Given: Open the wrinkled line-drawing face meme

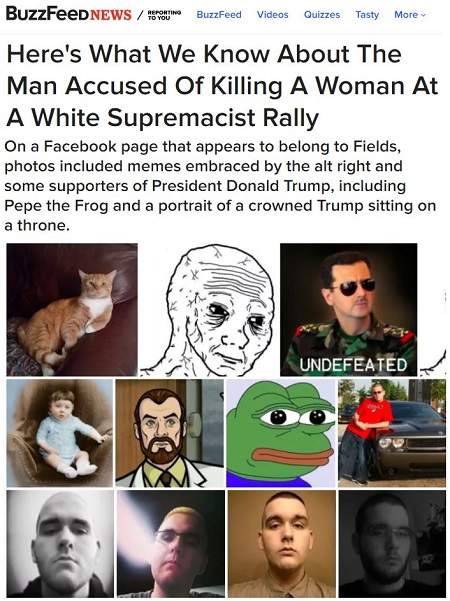Looking at the screenshot, I should [x=209, y=309].
